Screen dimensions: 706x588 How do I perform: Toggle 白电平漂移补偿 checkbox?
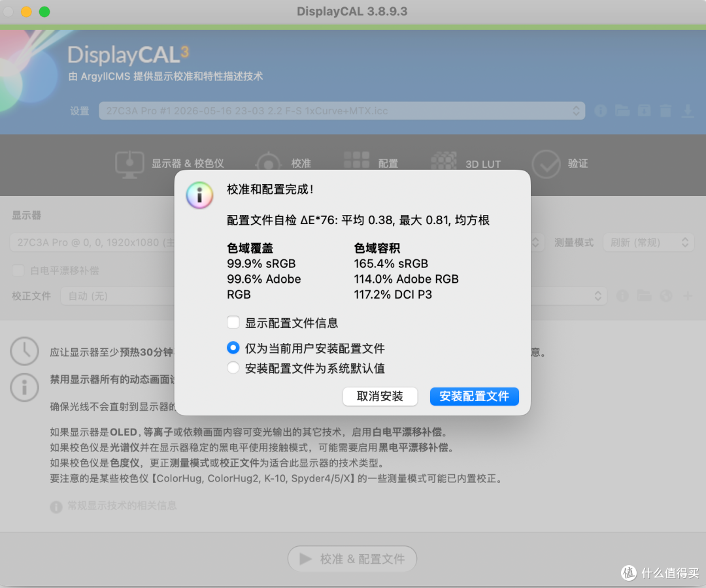(18, 270)
